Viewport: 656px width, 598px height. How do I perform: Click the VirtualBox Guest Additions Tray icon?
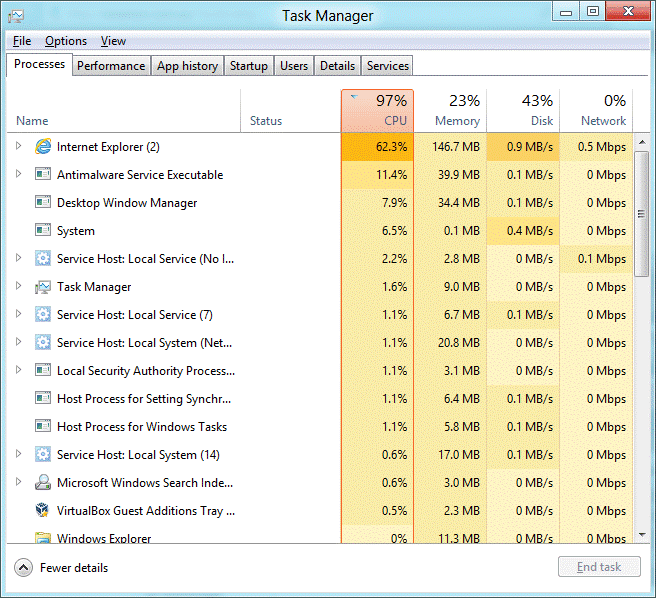point(43,511)
